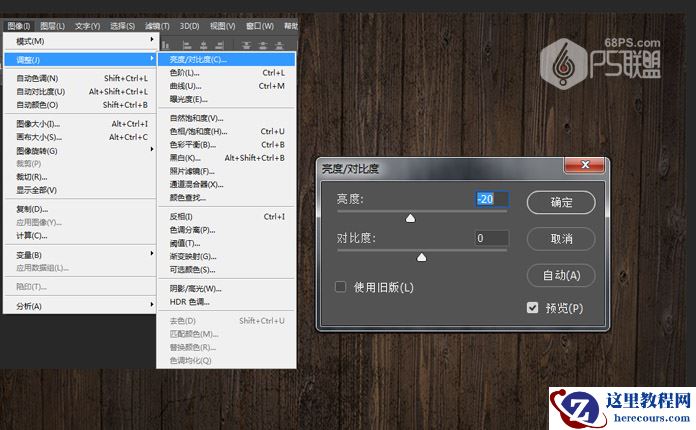Click the 对比度 value field showing 0
This screenshot has height=430, width=696.
(492, 238)
